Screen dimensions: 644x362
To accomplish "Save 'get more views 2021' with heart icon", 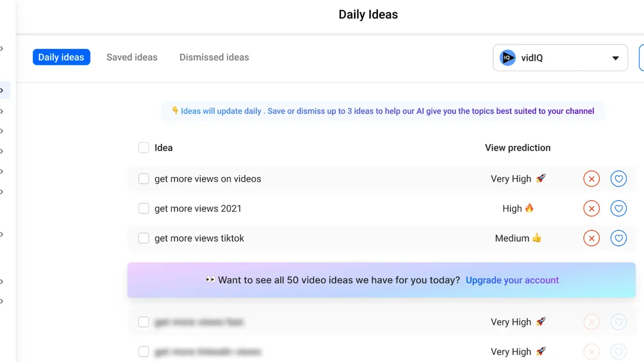I will pos(618,209).
